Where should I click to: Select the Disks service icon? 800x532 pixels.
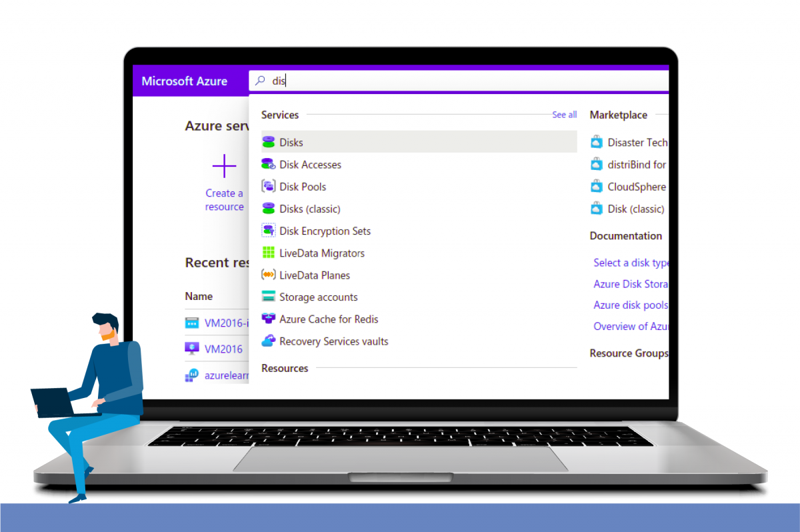[x=269, y=142]
